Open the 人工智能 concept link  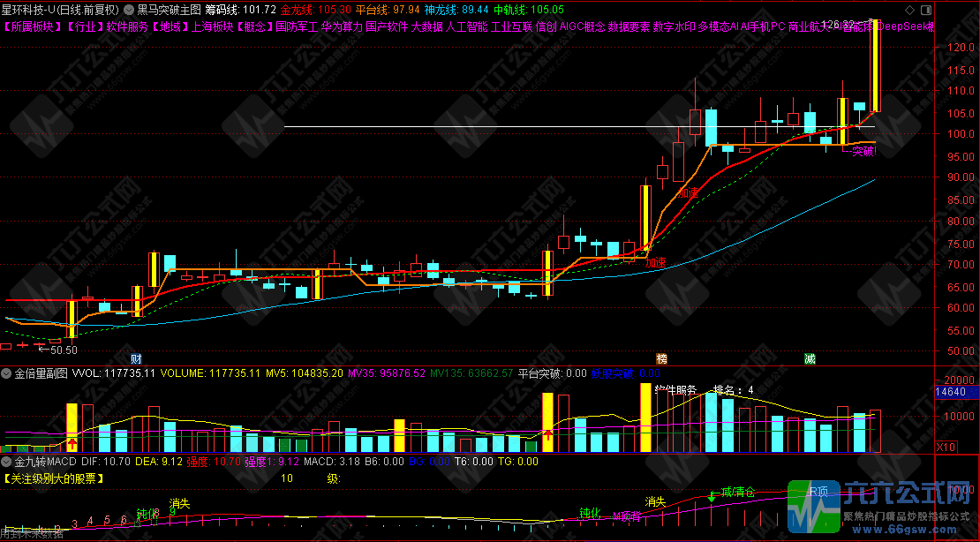[x=467, y=26]
